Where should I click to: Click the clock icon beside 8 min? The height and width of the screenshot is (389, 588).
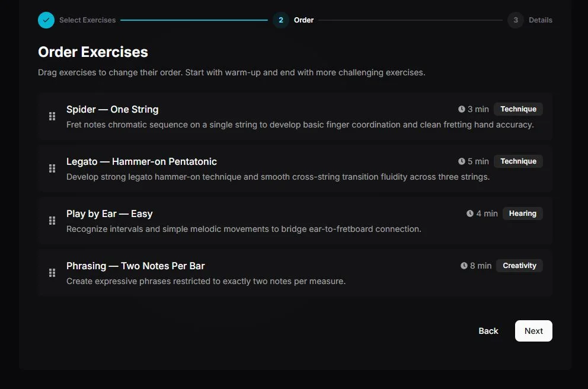point(464,266)
